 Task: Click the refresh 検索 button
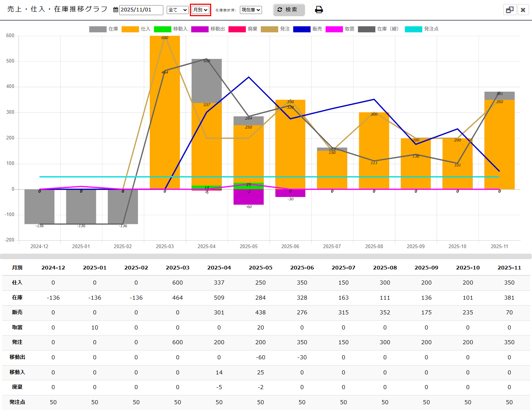289,10
